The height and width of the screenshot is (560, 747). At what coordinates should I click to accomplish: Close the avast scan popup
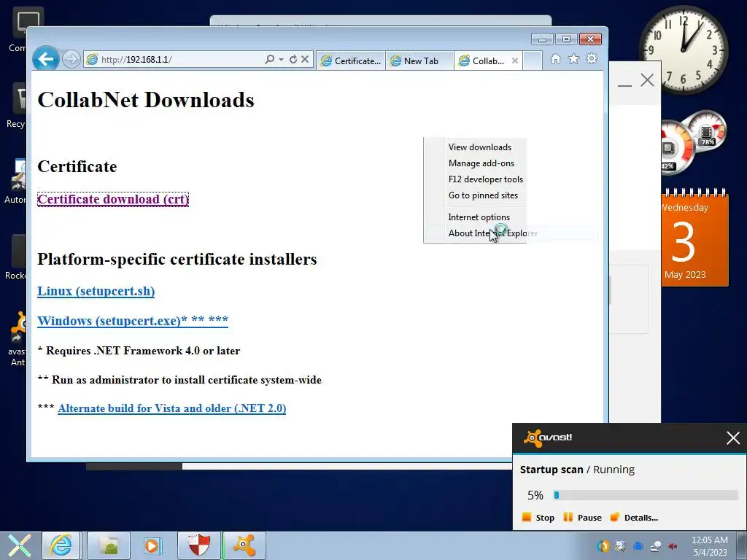tap(733, 437)
